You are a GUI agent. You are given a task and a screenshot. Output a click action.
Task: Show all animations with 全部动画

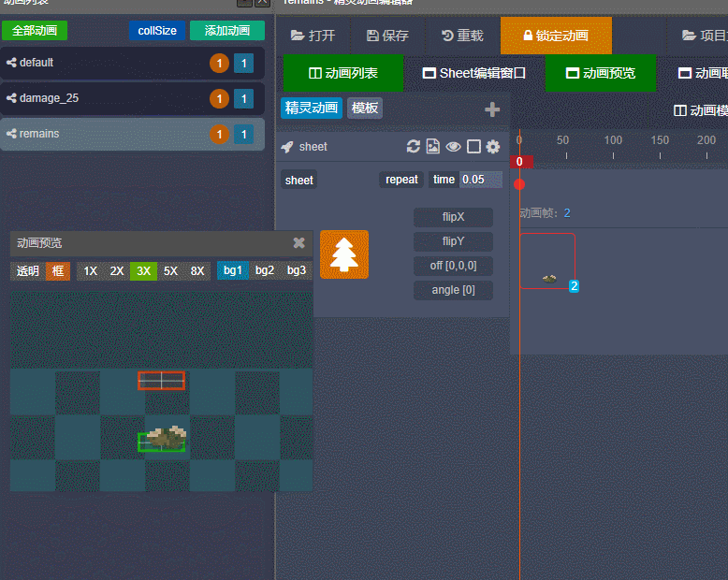coord(35,31)
